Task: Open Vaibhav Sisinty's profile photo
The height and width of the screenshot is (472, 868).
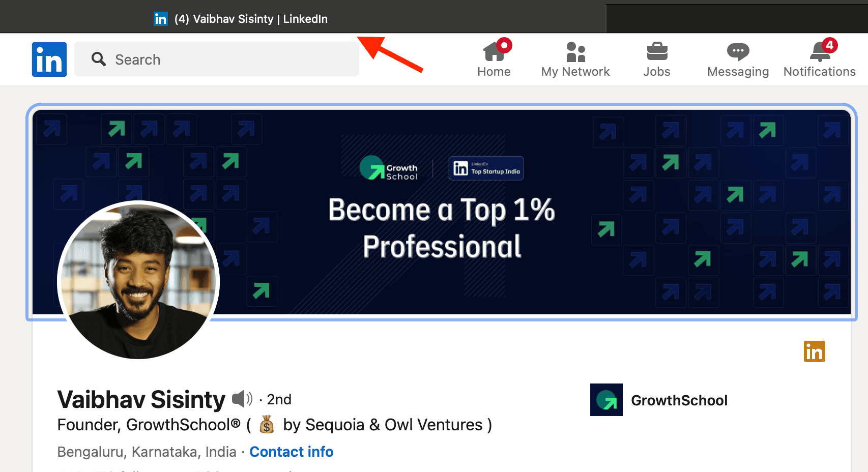Action: pyautogui.click(x=138, y=280)
